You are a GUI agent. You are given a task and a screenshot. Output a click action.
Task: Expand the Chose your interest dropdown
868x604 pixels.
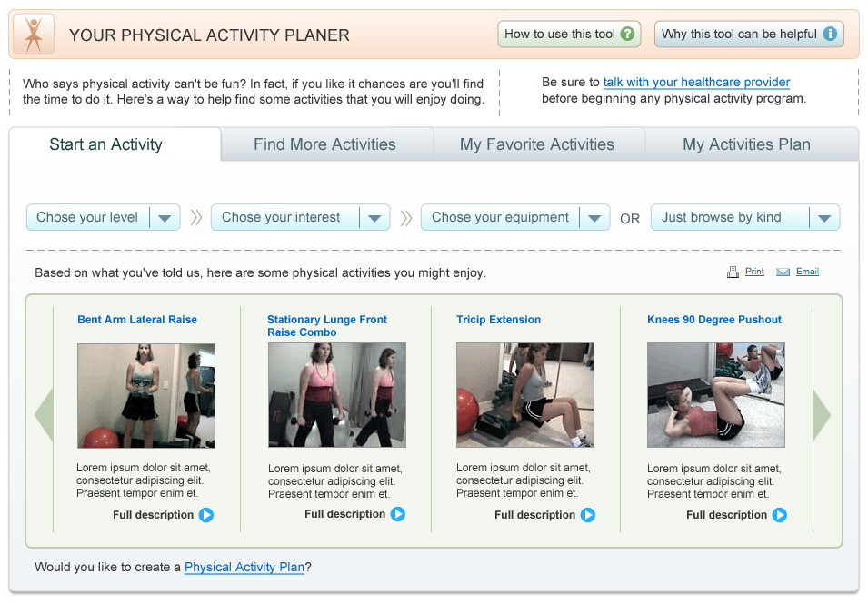(x=374, y=218)
